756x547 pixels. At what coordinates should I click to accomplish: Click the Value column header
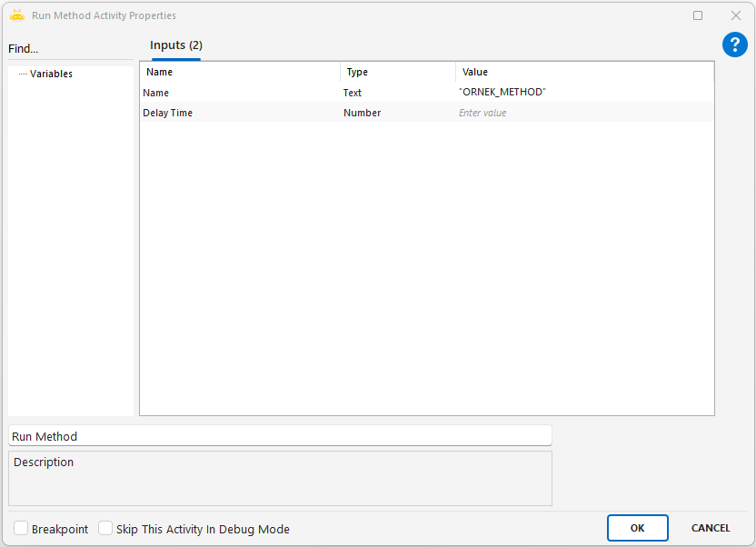click(584, 72)
